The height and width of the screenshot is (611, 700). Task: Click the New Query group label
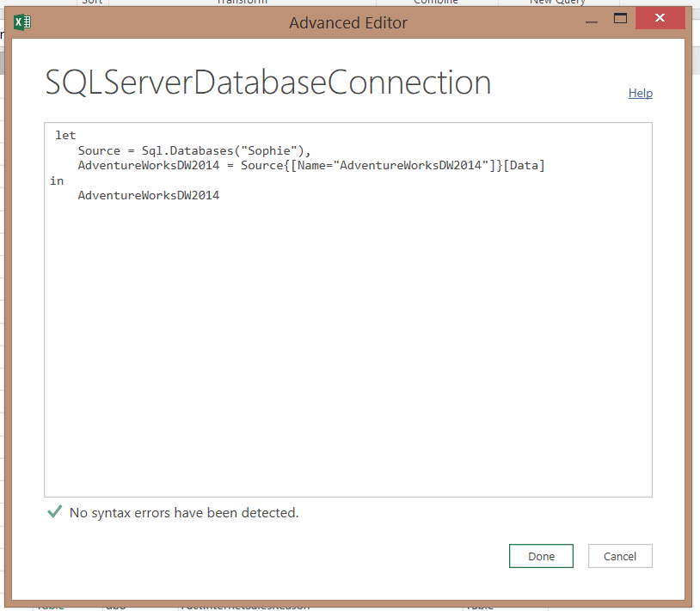[x=556, y=3]
